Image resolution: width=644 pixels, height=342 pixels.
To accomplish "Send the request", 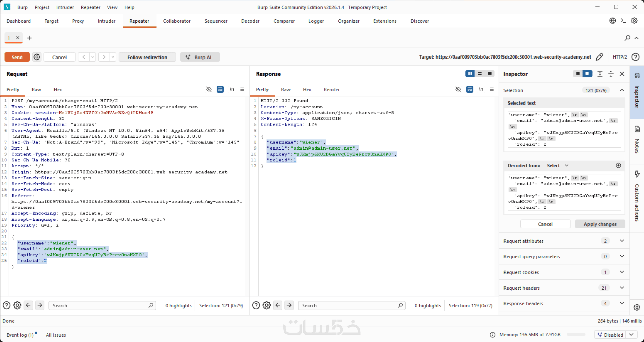I will click(17, 57).
